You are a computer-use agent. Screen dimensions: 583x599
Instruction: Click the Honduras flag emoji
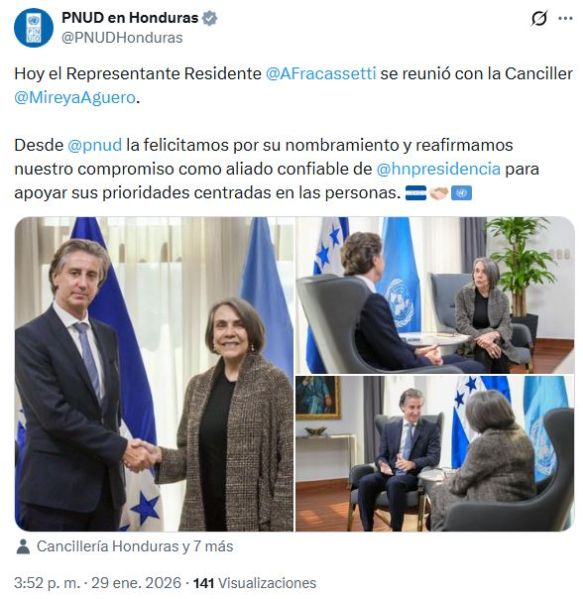pyautogui.click(x=416, y=193)
